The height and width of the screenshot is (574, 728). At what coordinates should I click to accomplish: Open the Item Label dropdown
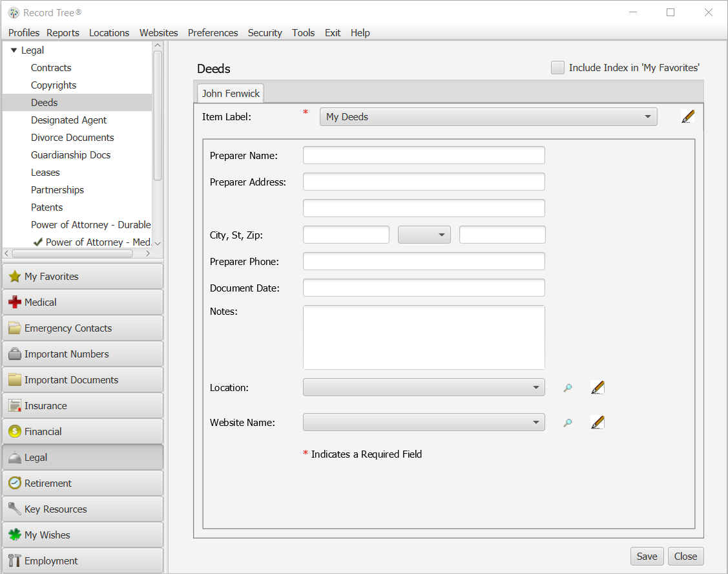tap(647, 116)
